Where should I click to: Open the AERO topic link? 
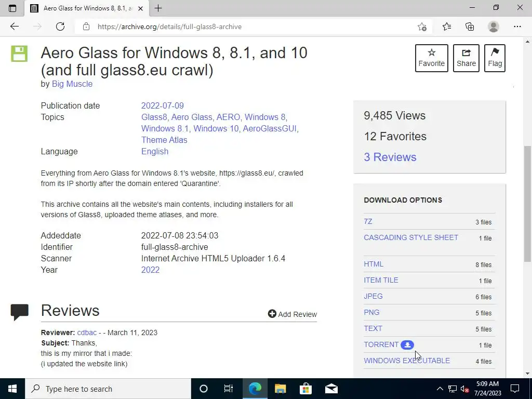[x=229, y=117]
